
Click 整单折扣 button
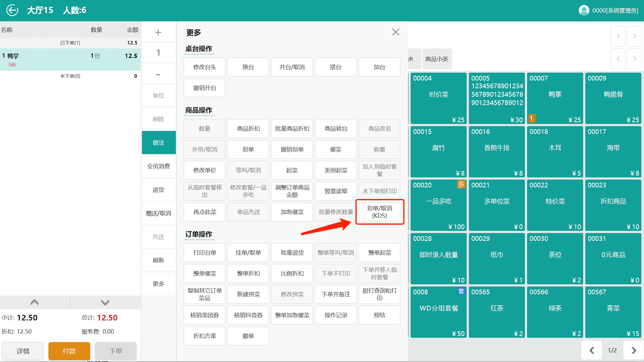[x=248, y=273]
